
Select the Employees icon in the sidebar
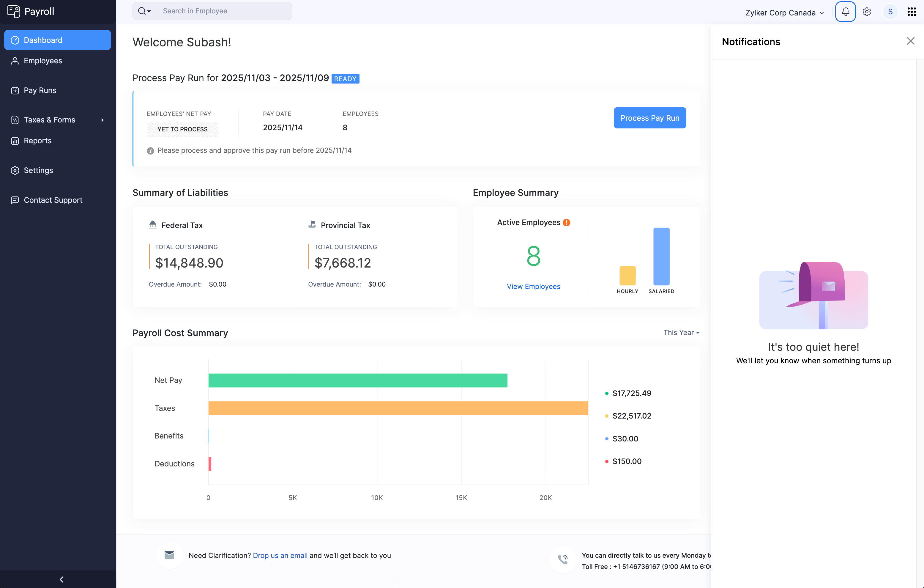point(15,60)
